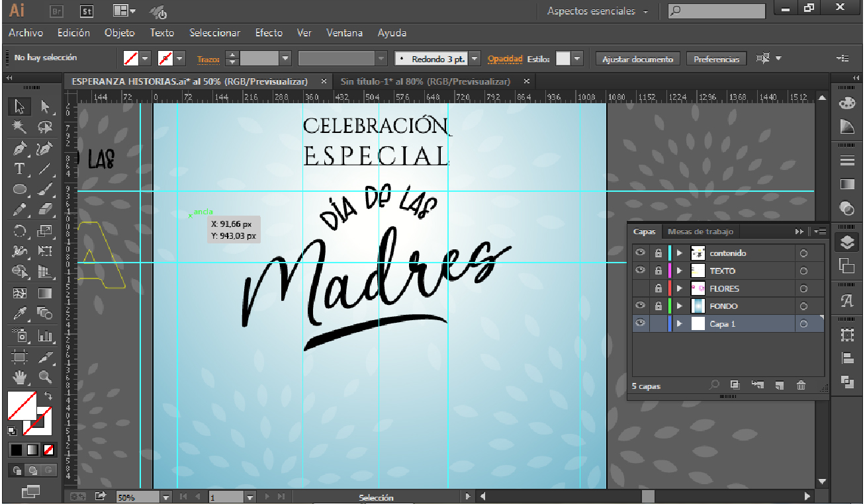Select the Pen tool

pyautogui.click(x=20, y=148)
